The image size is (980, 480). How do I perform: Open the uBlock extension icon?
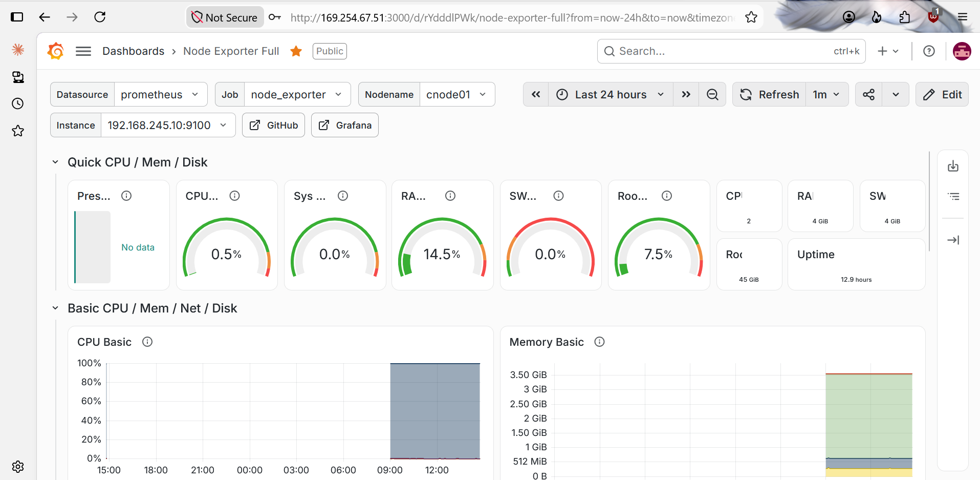click(x=933, y=16)
